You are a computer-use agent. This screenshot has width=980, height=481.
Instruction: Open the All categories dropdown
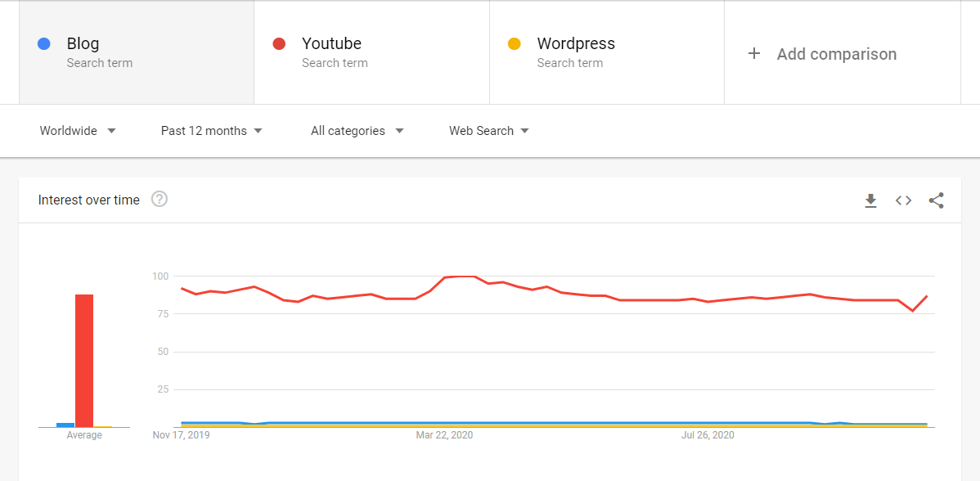coord(357,131)
